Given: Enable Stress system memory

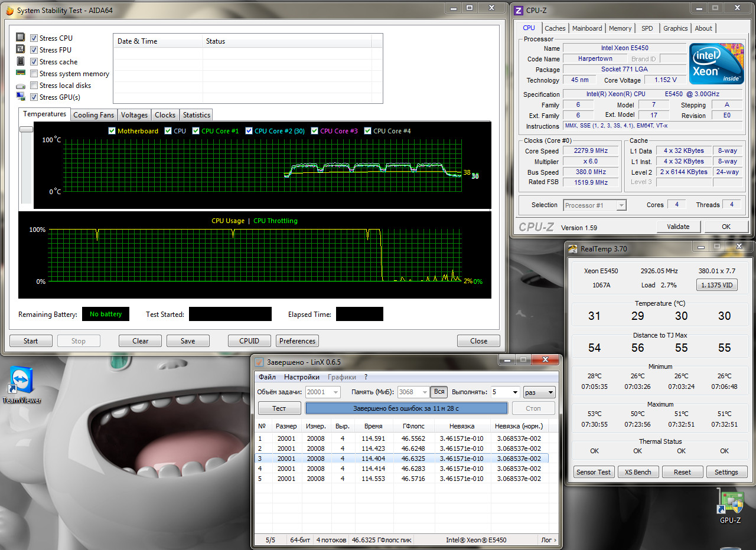Looking at the screenshot, I should coord(34,74).
